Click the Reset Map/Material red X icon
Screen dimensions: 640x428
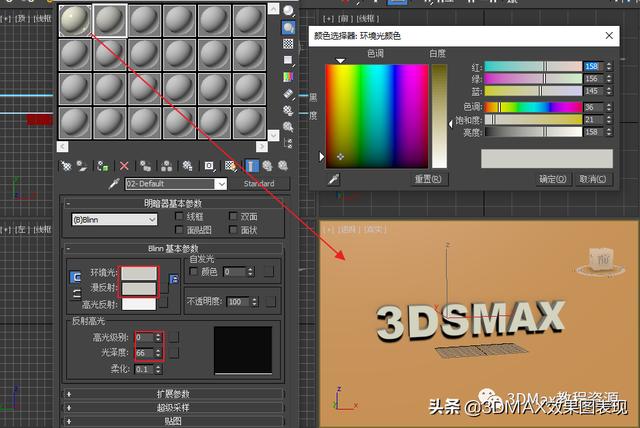[x=124, y=165]
